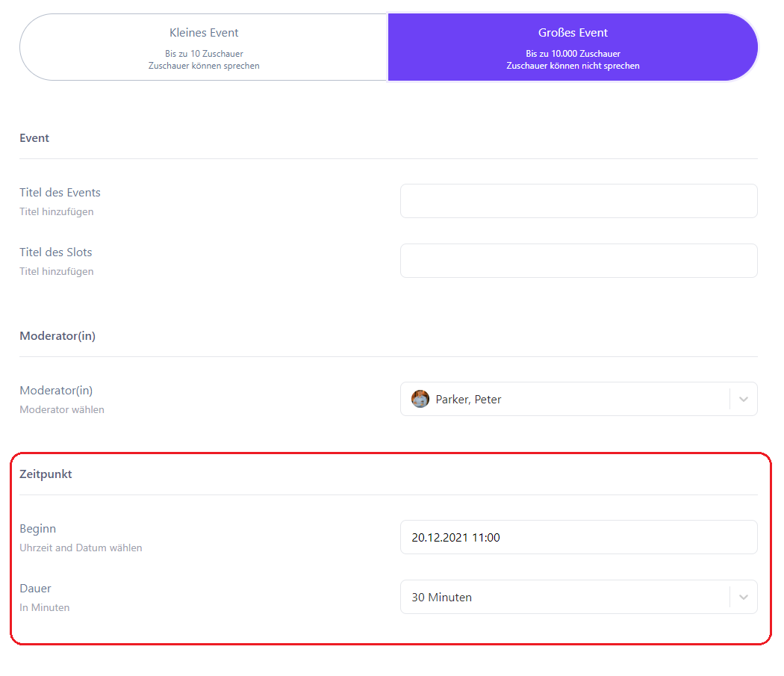784x676 pixels.
Task: Click the Titel des Events input field
Action: (579, 201)
